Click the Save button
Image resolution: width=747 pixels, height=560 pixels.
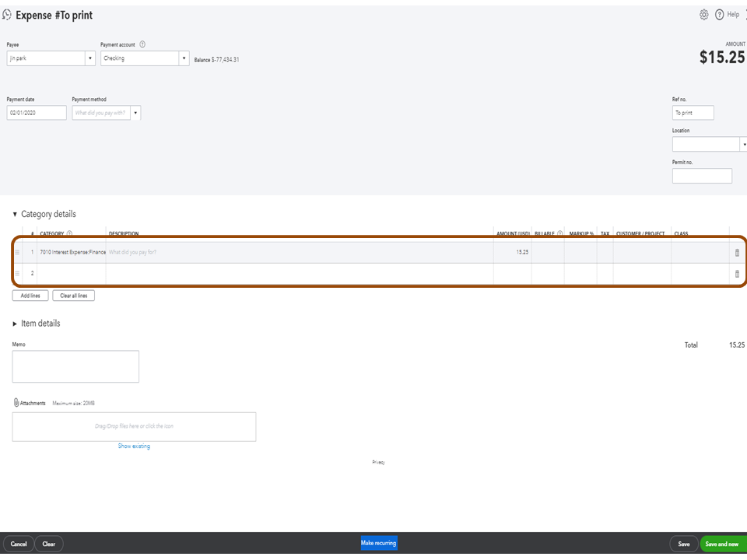click(684, 544)
